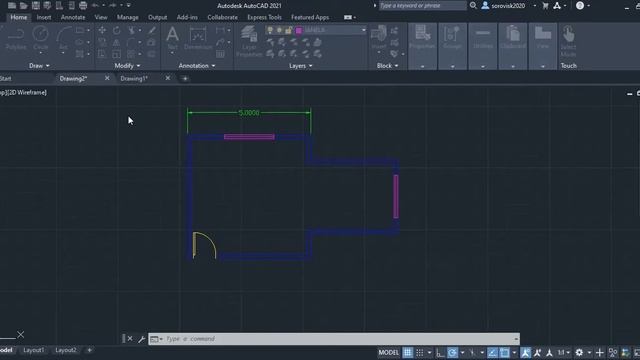Open the current layer dropdown list
Screen dimensions: 640x360
pyautogui.click(x=363, y=30)
